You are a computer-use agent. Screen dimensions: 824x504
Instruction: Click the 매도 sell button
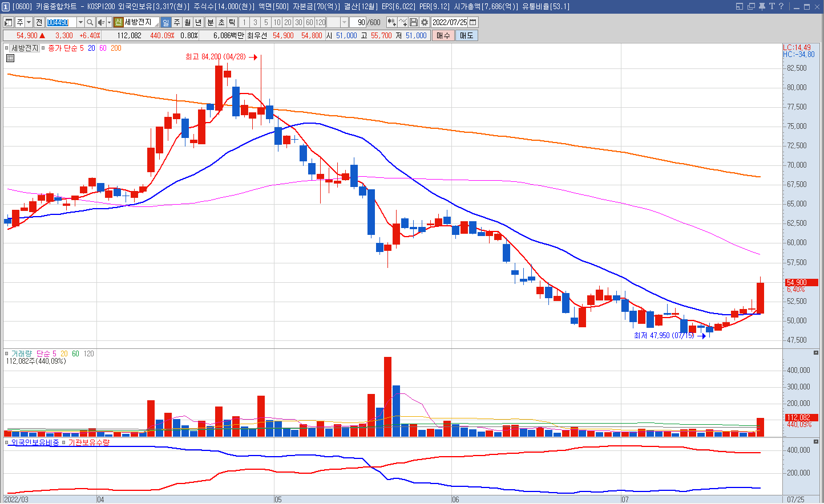pyautogui.click(x=466, y=35)
